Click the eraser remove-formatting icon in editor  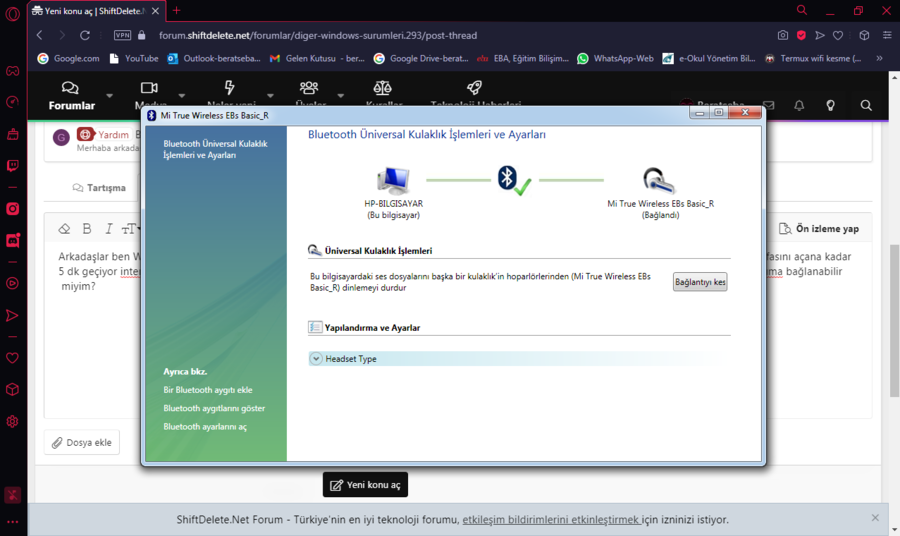[x=64, y=229]
